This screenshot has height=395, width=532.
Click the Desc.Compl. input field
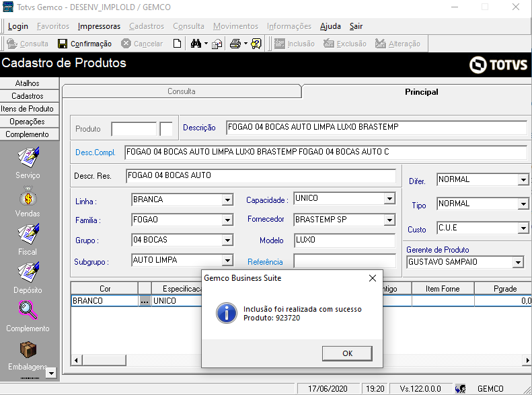tap(326, 152)
